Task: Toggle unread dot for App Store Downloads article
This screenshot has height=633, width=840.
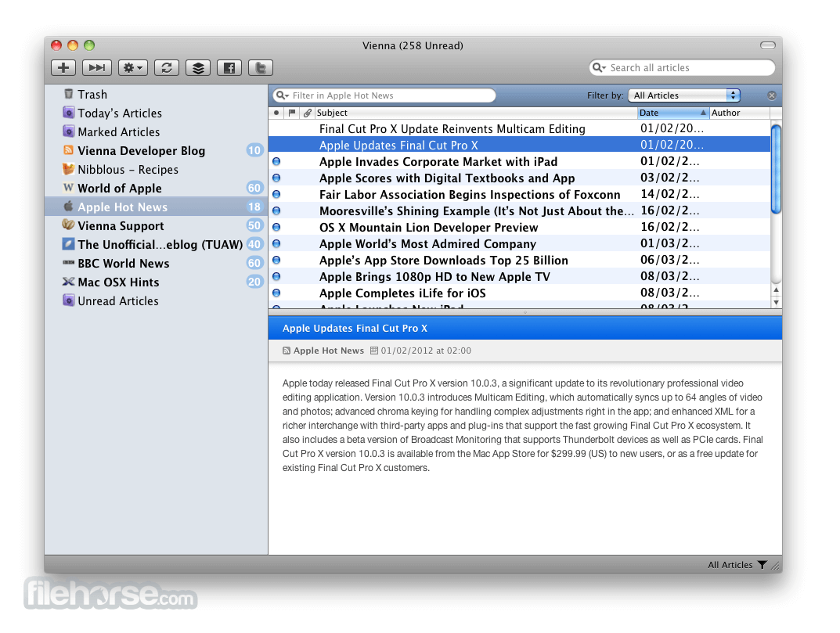Action: [276, 260]
